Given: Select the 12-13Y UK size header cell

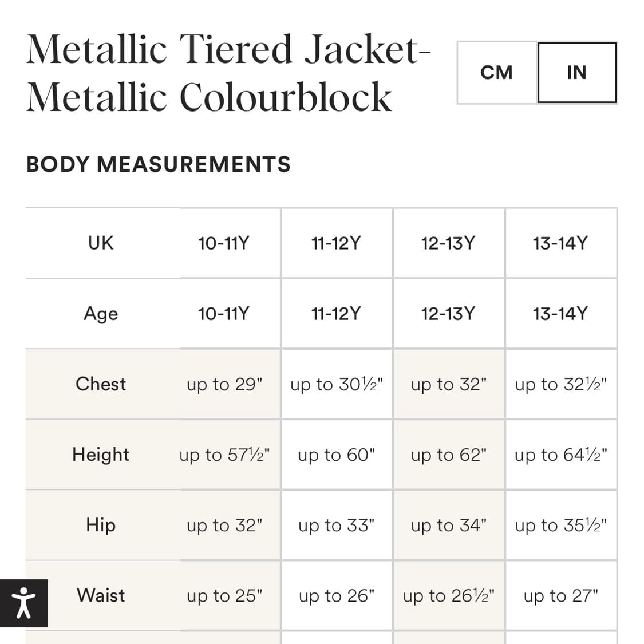Looking at the screenshot, I should [x=448, y=243].
